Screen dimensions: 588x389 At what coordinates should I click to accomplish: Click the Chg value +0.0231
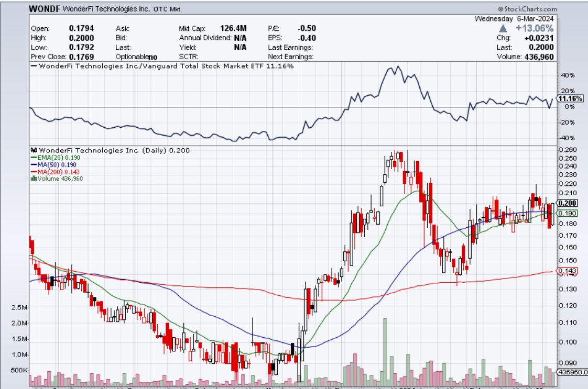click(x=539, y=38)
